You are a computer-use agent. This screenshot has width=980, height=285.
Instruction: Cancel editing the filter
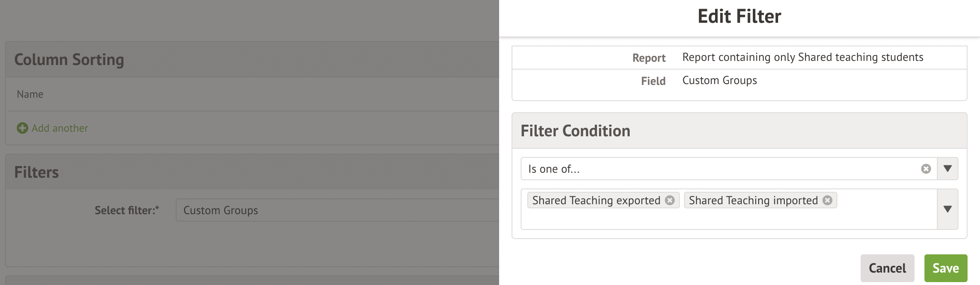click(887, 268)
